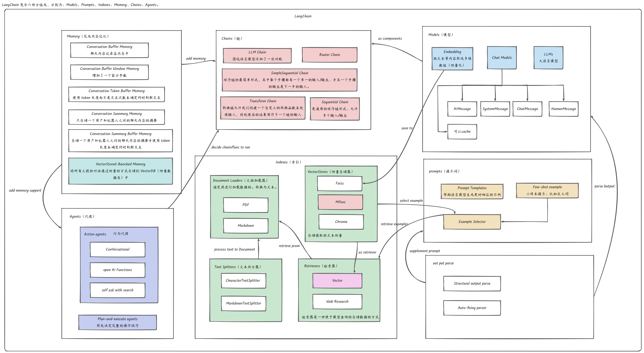Select the Router Chain node
Image resolution: width=644 pixels, height=353 pixels.
pos(329,55)
